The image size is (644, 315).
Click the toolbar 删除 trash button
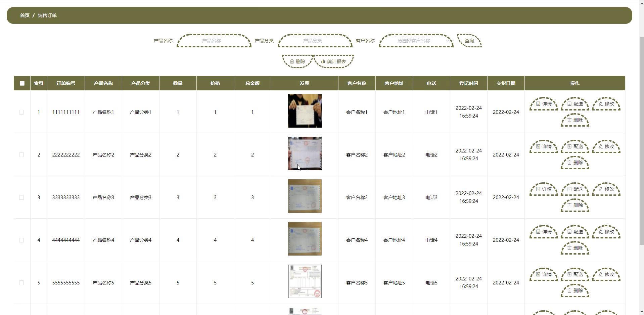(x=297, y=61)
